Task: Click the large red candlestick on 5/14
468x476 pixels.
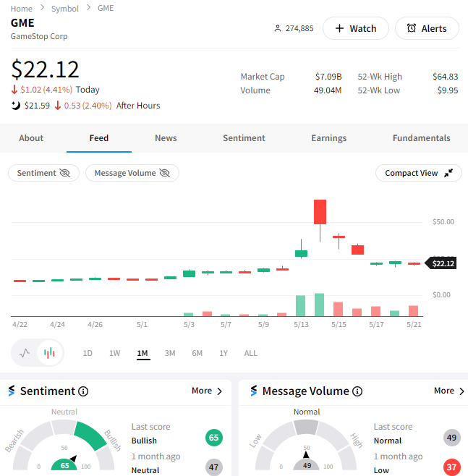Action: click(320, 212)
